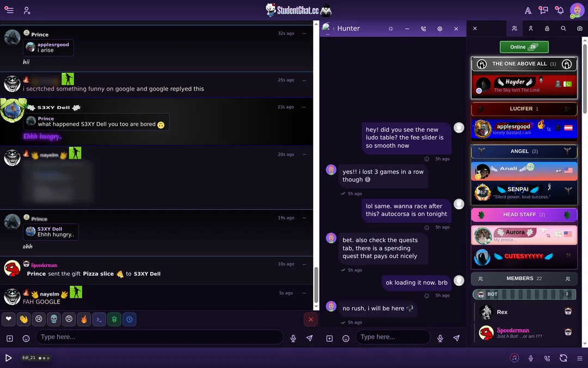Switch to the single user friends tab
588x368 pixels.
click(531, 28)
